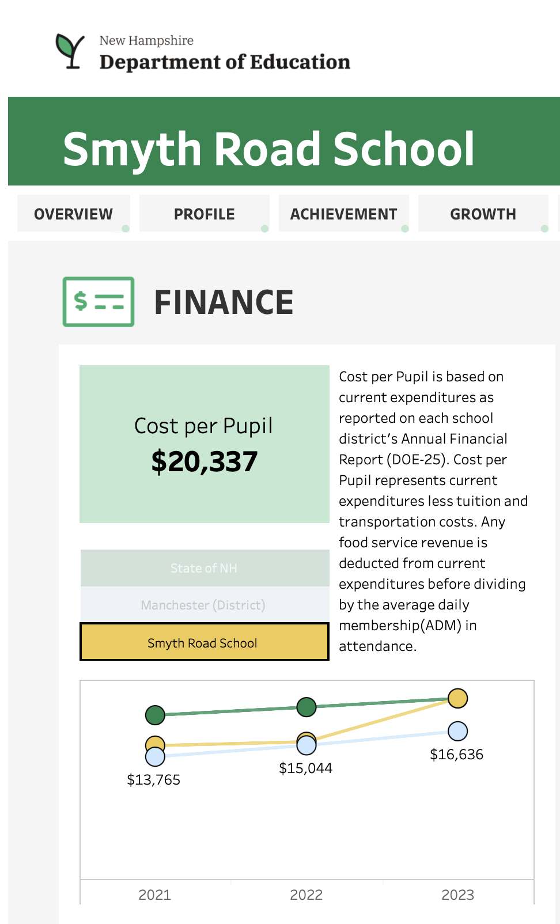Click the 2022 year axis label
The height and width of the screenshot is (924, 560).
coord(307,895)
